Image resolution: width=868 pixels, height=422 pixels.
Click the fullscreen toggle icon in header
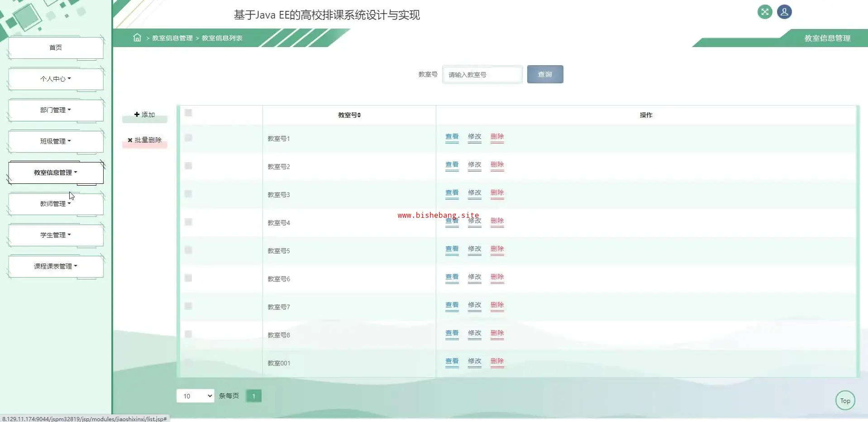click(764, 12)
